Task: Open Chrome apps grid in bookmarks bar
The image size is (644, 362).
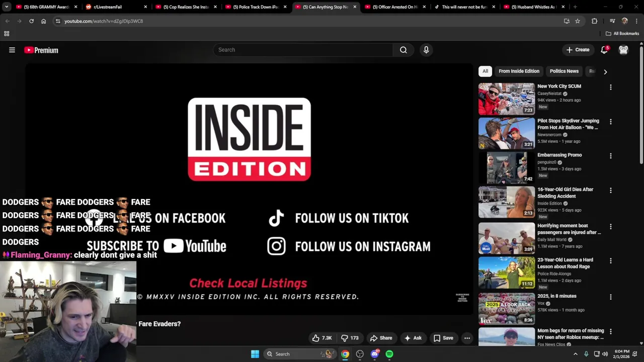Action: coord(7,34)
